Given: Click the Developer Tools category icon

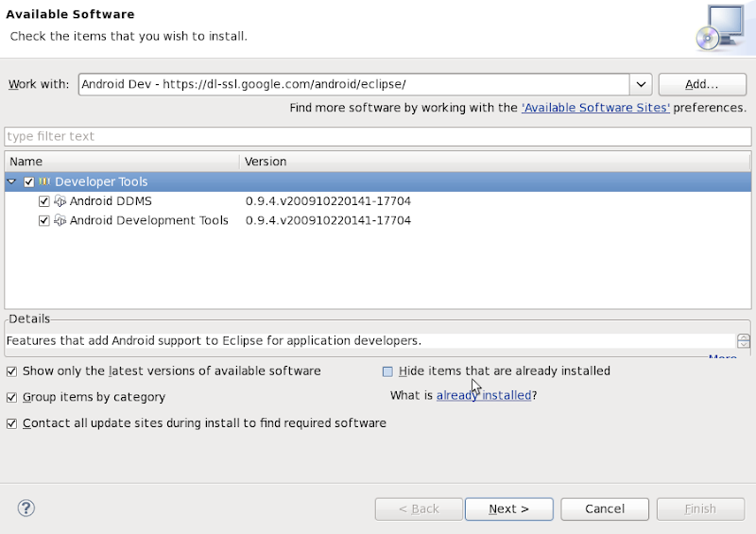Looking at the screenshot, I should click(x=44, y=181).
